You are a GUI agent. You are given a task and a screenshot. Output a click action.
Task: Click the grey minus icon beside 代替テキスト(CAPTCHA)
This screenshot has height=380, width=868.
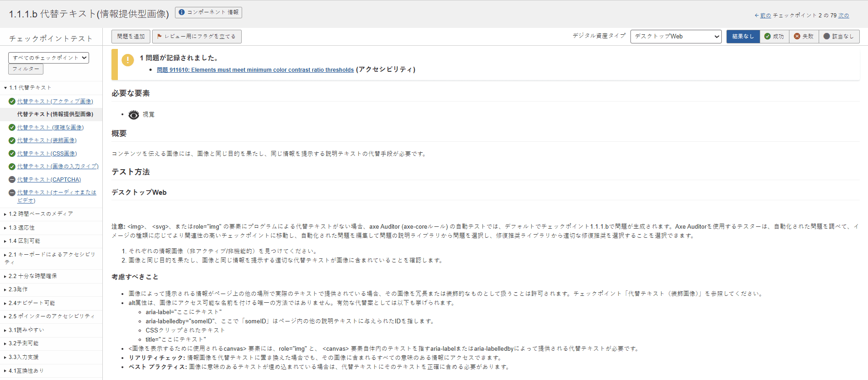pyautogui.click(x=12, y=180)
